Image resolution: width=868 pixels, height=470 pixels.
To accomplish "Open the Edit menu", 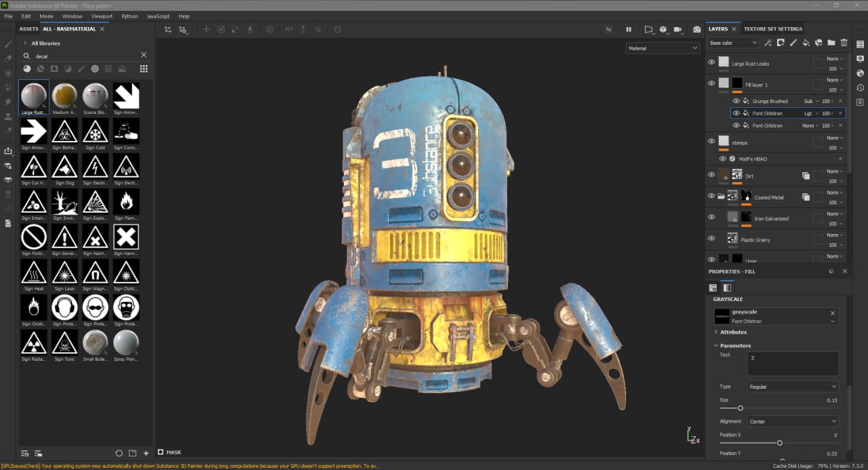I will pyautogui.click(x=26, y=16).
